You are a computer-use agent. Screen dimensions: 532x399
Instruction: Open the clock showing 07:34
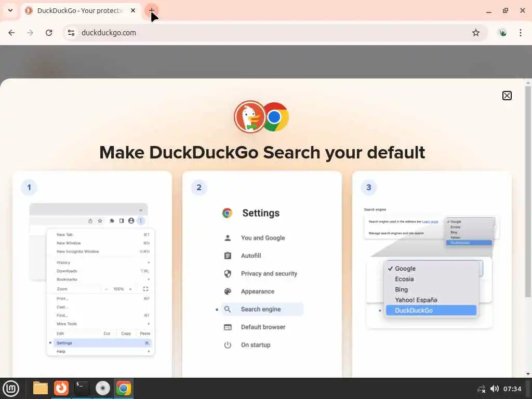point(512,389)
